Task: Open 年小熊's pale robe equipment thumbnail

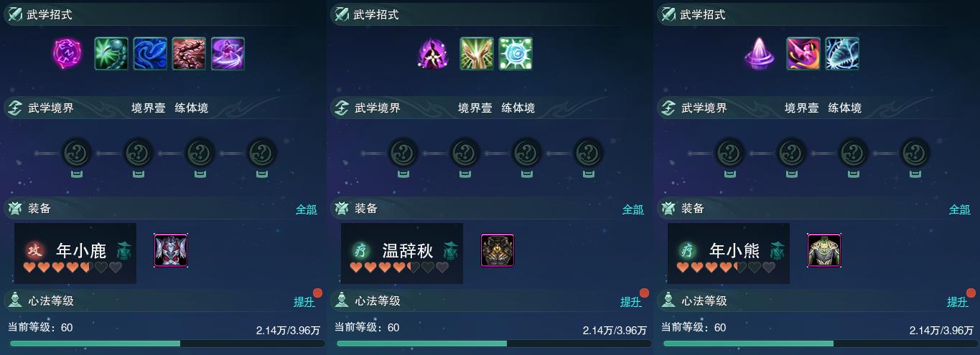Action: click(824, 250)
